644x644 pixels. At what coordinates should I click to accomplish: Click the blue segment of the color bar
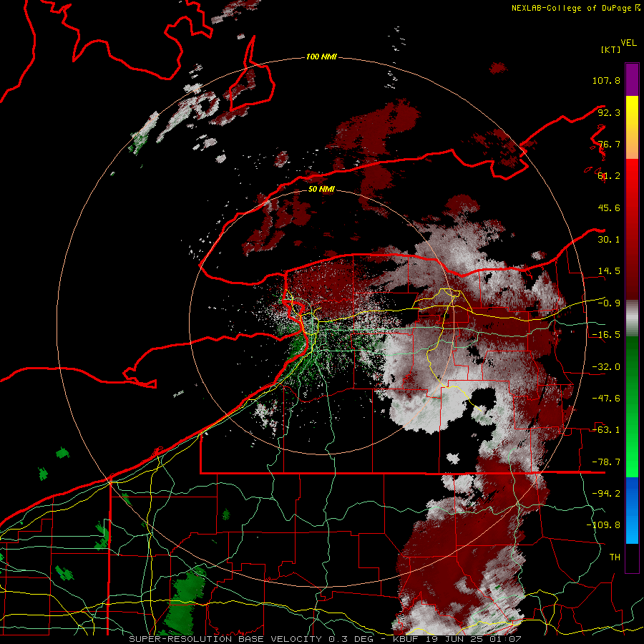[632, 510]
